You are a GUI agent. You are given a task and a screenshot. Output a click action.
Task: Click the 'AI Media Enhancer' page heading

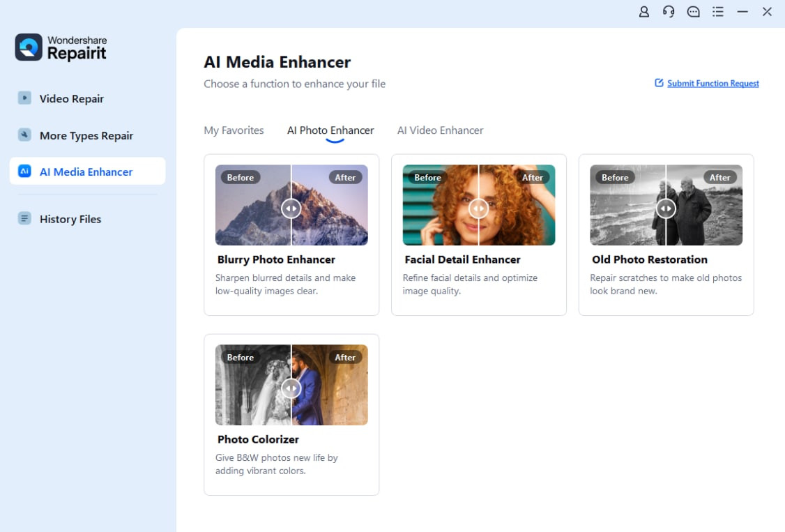pyautogui.click(x=277, y=62)
